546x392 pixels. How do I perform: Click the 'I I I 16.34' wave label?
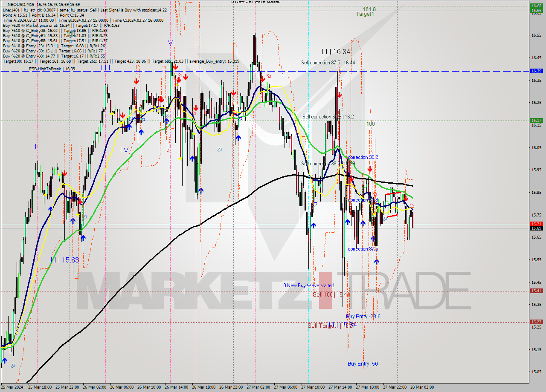pyautogui.click(x=336, y=52)
